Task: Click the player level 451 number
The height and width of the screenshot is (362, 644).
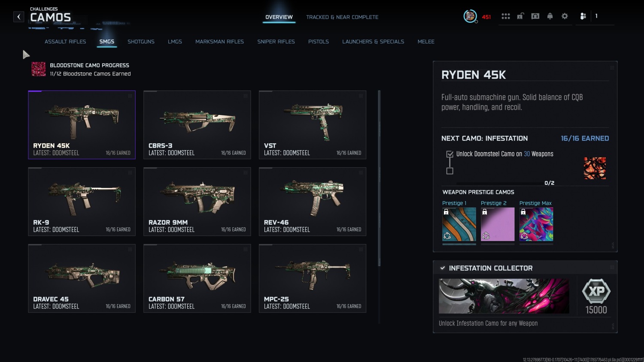Action: [x=486, y=17]
